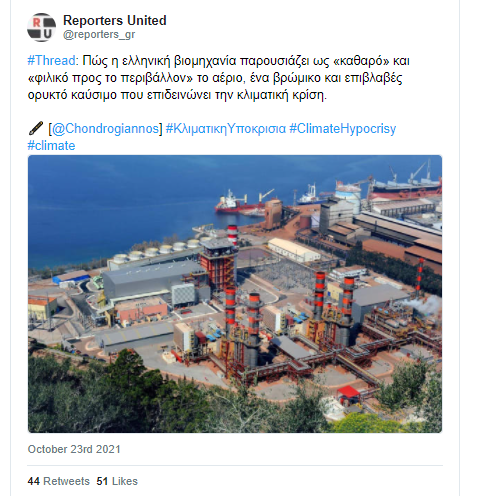Click the Greek tweet text body
Viewport: 480px width, 496px height.
[218, 78]
